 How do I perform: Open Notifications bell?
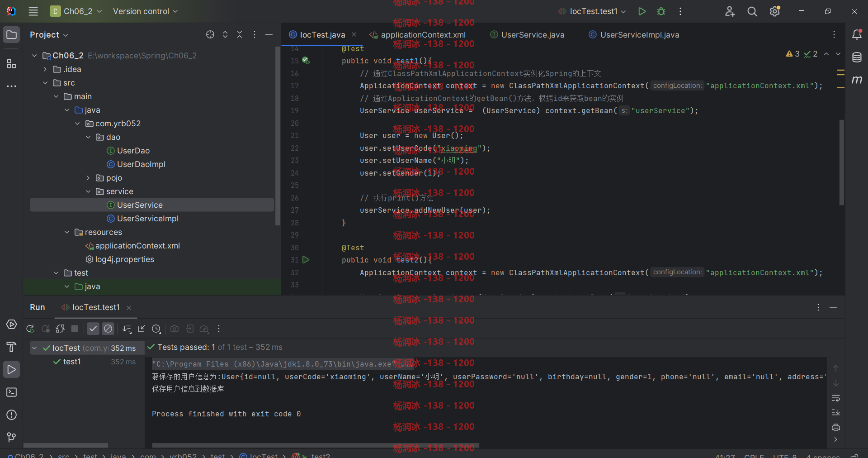[857, 34]
